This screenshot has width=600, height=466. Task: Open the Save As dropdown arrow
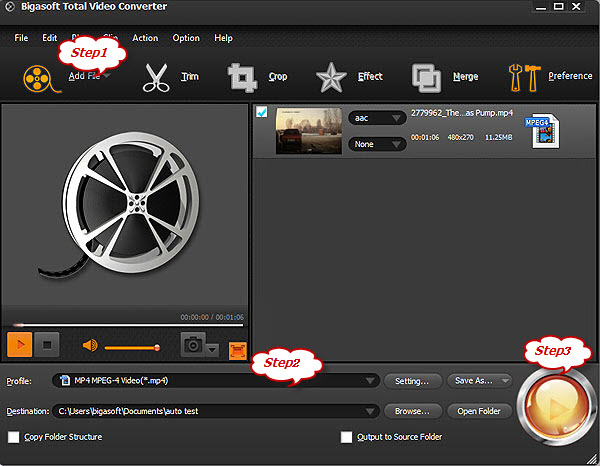[505, 381]
